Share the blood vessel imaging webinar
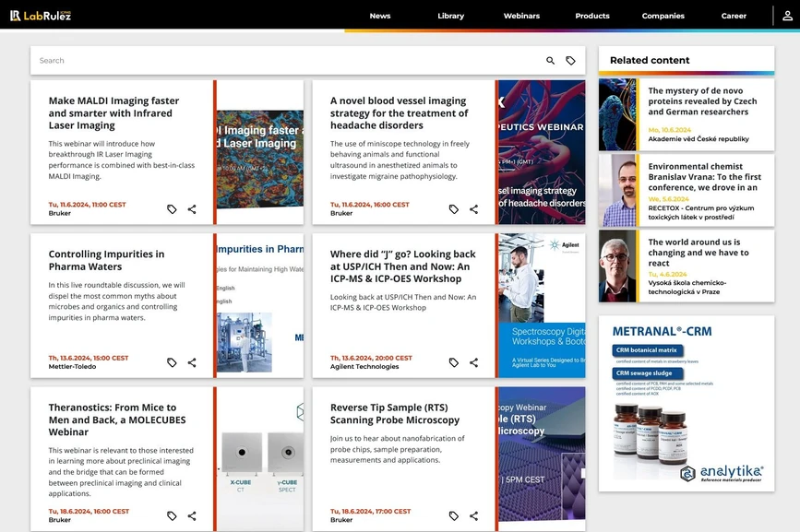 pyautogui.click(x=473, y=209)
